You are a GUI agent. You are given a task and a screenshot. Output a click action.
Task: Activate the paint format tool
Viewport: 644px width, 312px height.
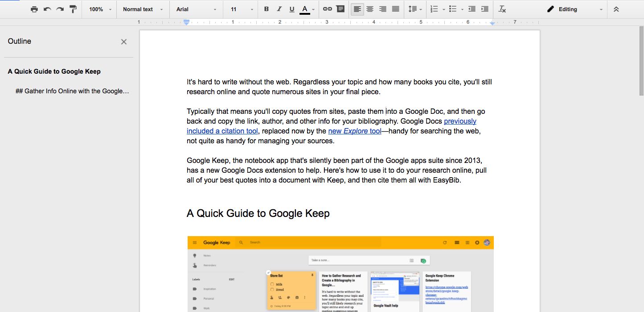point(73,9)
